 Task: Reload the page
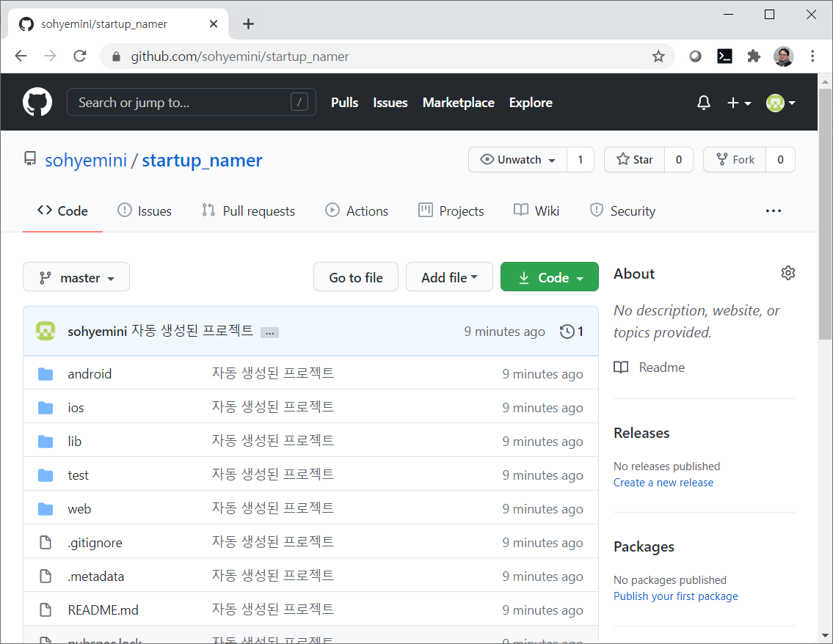tap(80, 56)
